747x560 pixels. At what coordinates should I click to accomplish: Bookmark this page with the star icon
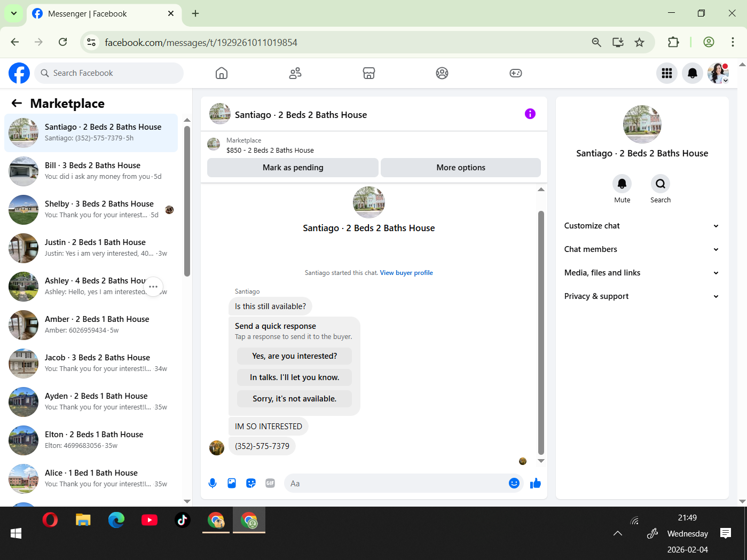point(640,42)
